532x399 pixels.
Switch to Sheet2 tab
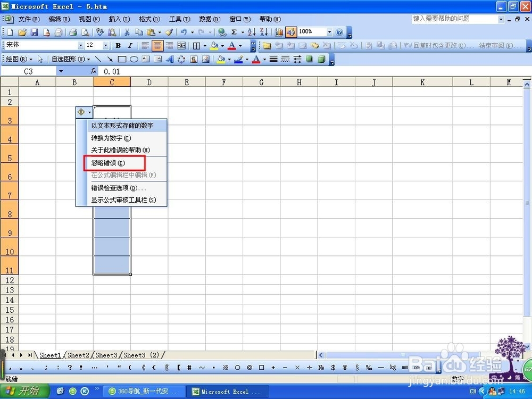(78, 355)
